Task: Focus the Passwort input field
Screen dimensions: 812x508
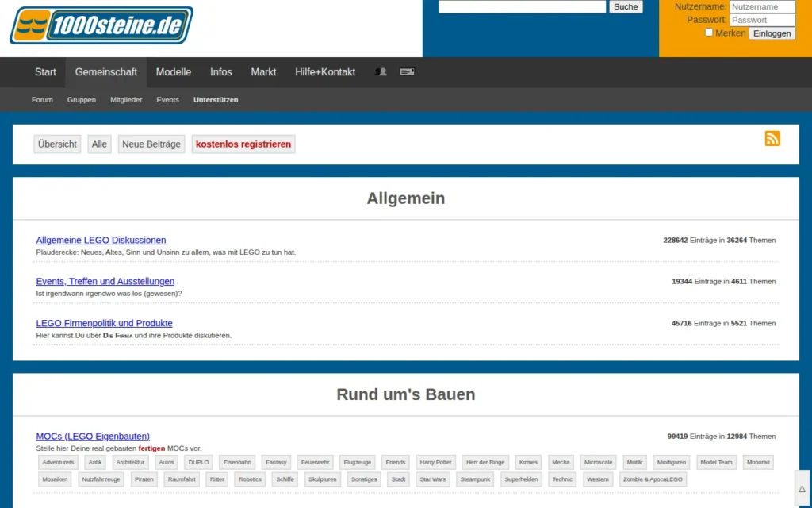Action: (762, 20)
